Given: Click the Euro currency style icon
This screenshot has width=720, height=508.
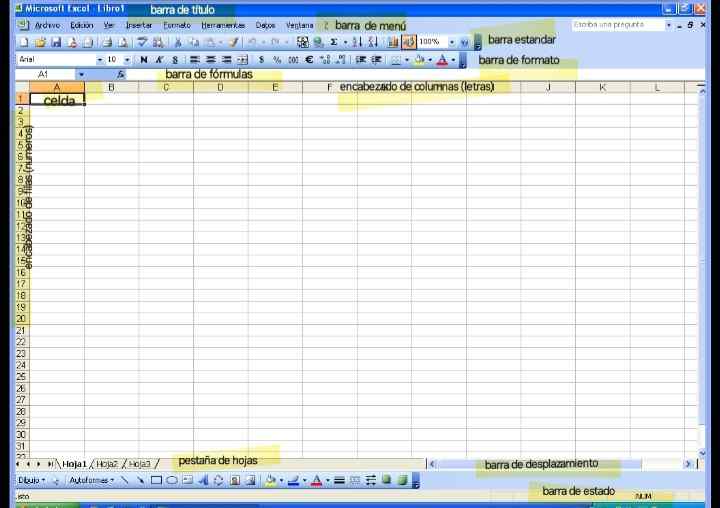Looking at the screenshot, I should pyautogui.click(x=309, y=60).
